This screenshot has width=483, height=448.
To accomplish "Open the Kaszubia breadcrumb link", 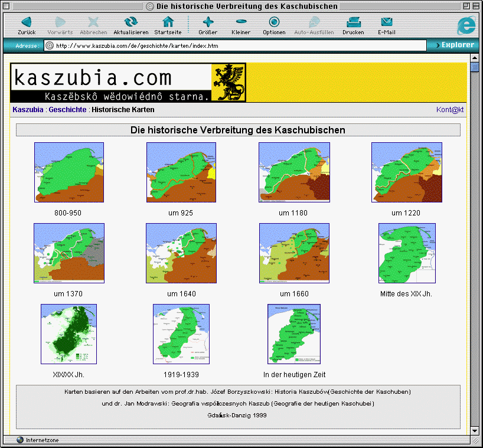I will [x=28, y=110].
